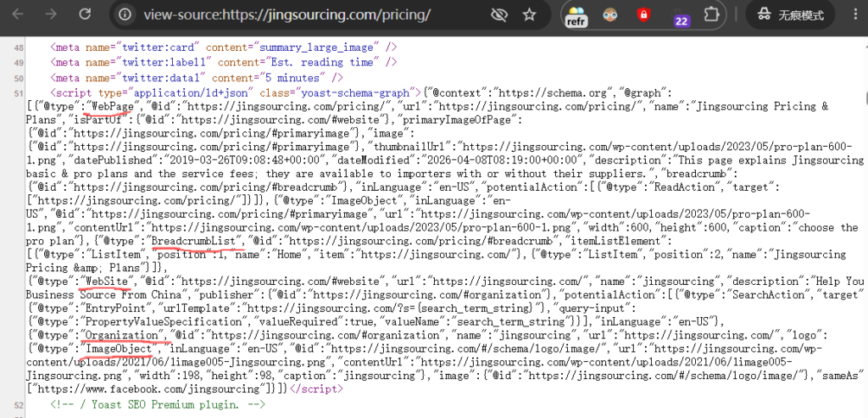Click the "5 minutes" content value
The height and width of the screenshot is (418, 868).
pyautogui.click(x=294, y=78)
